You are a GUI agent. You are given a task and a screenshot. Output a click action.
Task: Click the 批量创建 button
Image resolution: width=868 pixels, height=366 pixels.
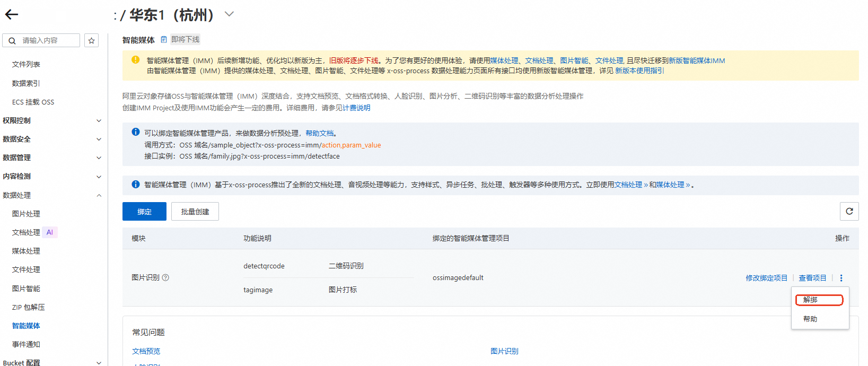(195, 211)
